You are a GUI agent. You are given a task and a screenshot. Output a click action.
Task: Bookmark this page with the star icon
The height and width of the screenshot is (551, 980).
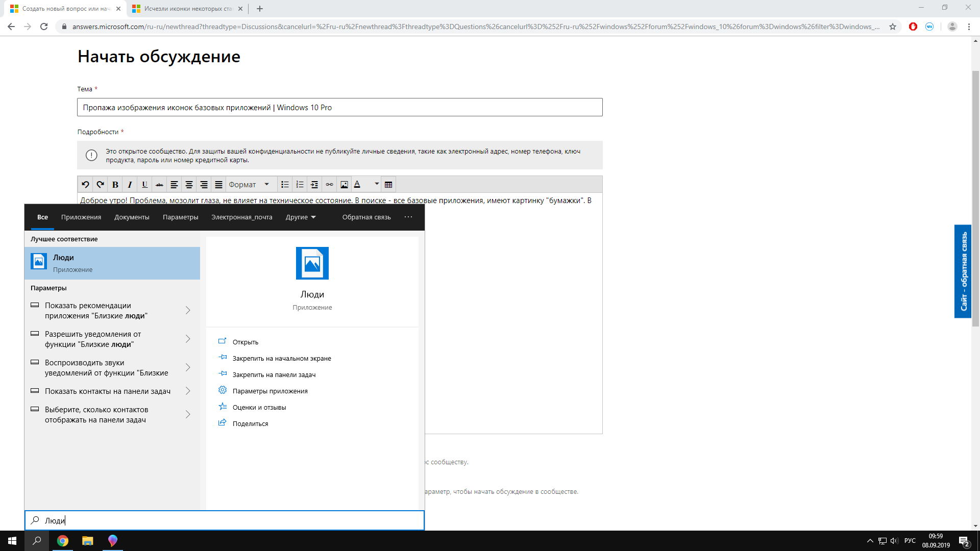click(893, 27)
